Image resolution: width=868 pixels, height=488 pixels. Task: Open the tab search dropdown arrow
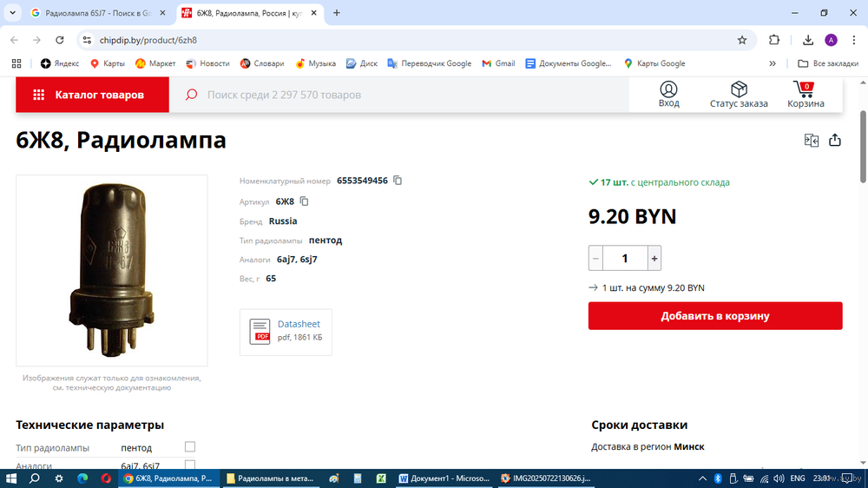(x=12, y=13)
